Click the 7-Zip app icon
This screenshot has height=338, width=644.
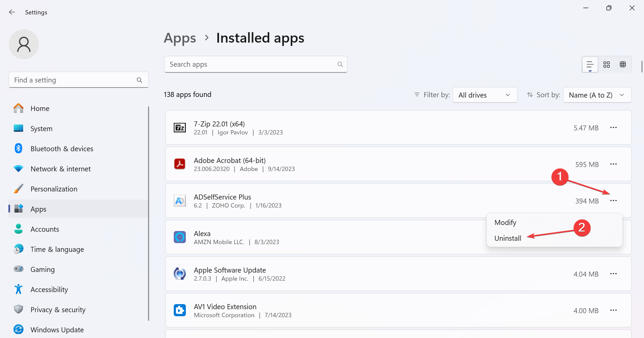click(x=180, y=128)
